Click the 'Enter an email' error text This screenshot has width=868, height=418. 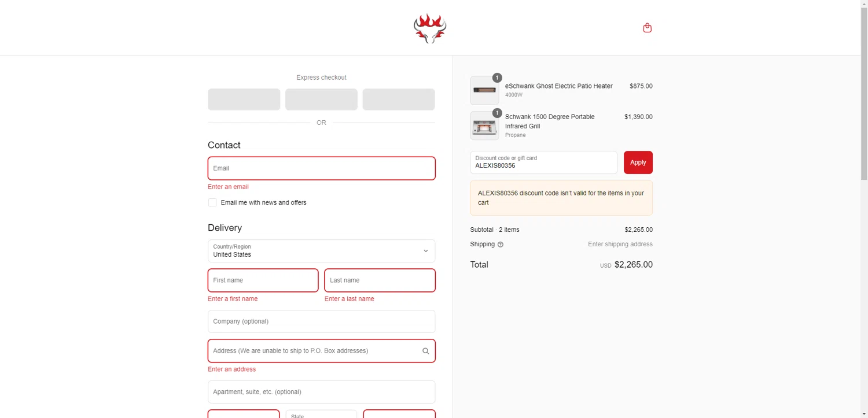click(228, 187)
